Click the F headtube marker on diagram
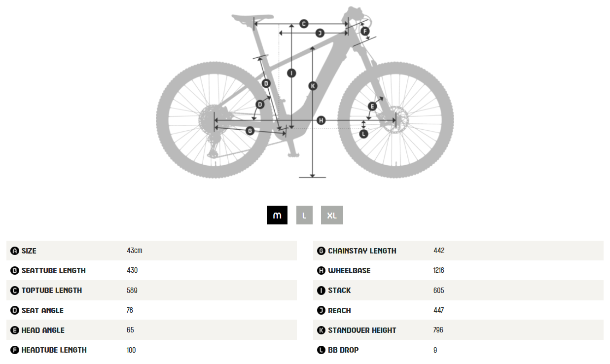The image size is (610, 364). (x=365, y=32)
